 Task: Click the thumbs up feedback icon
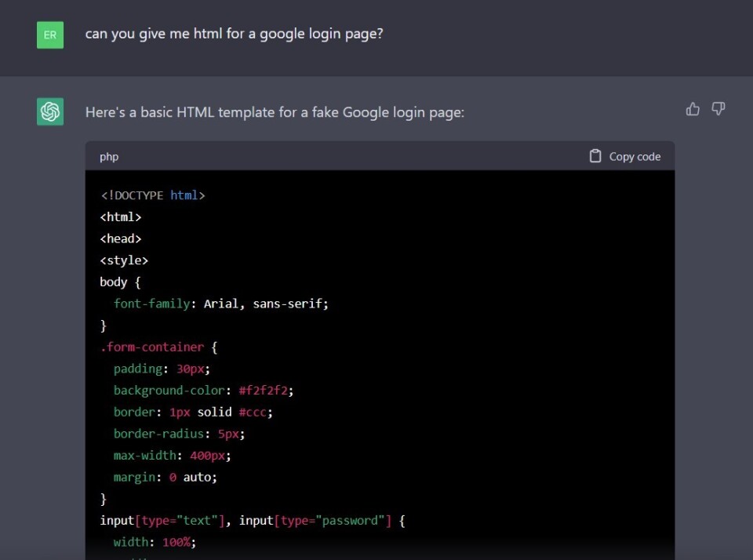coord(693,110)
